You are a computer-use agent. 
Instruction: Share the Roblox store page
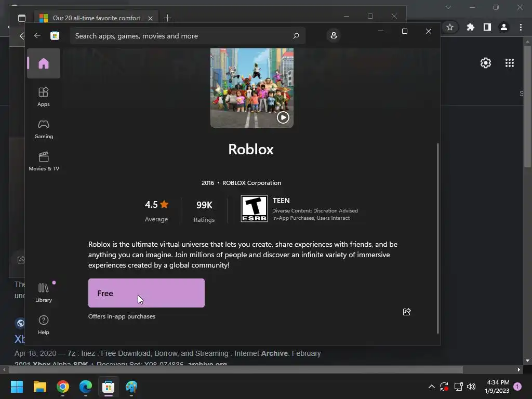406,312
